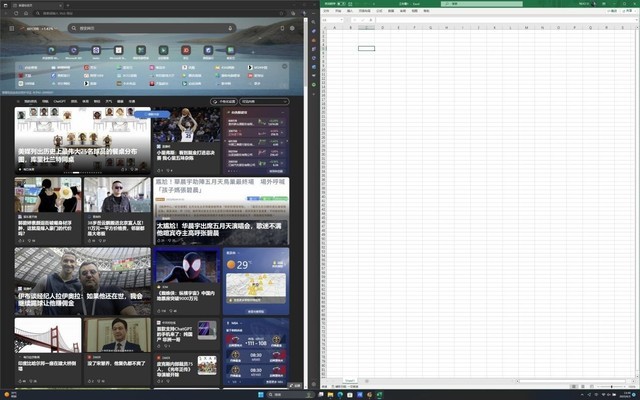The width and height of the screenshot is (640, 400).
Task: Click the Excel Share button
Action: click(627, 11)
